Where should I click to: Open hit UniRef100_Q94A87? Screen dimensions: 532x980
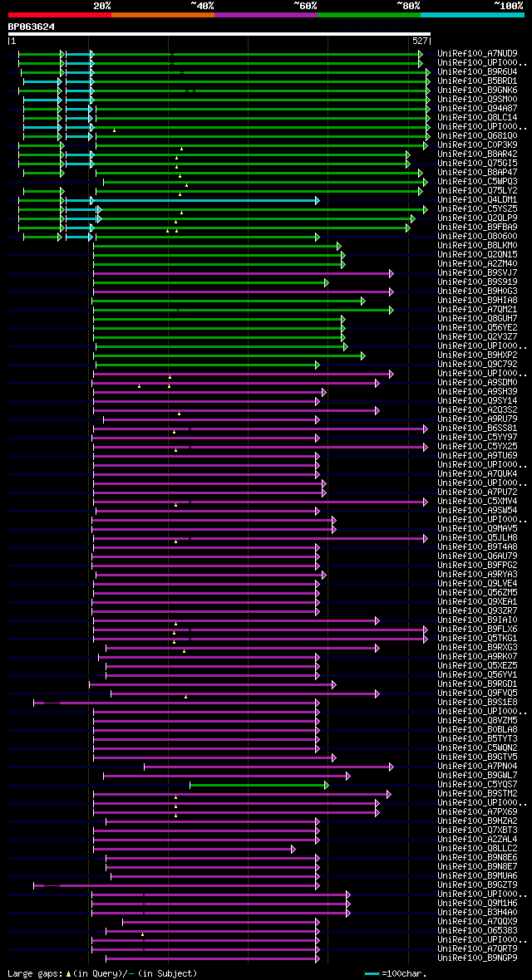477,109
